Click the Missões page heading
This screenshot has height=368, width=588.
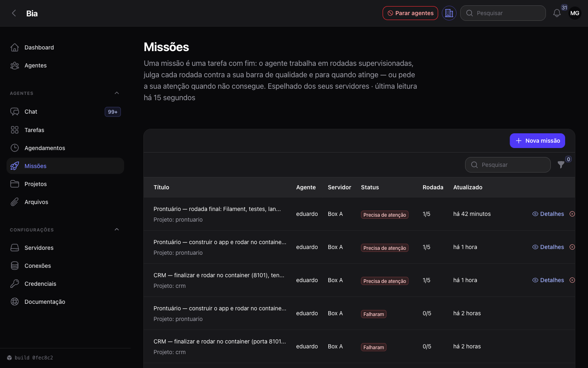point(166,47)
